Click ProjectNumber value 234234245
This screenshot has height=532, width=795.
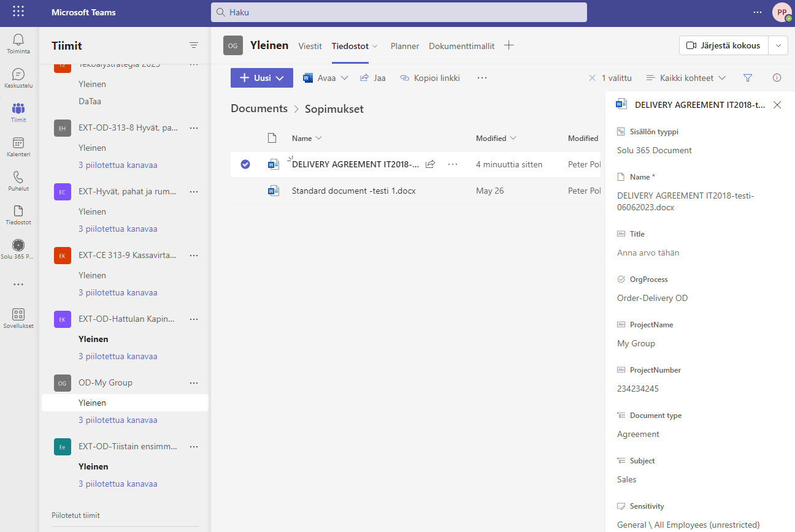(x=638, y=389)
